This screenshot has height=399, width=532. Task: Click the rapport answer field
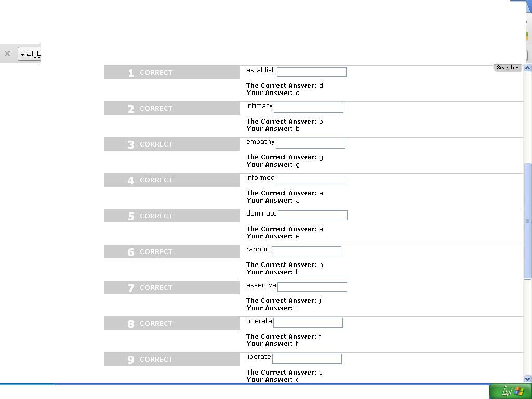[307, 251]
